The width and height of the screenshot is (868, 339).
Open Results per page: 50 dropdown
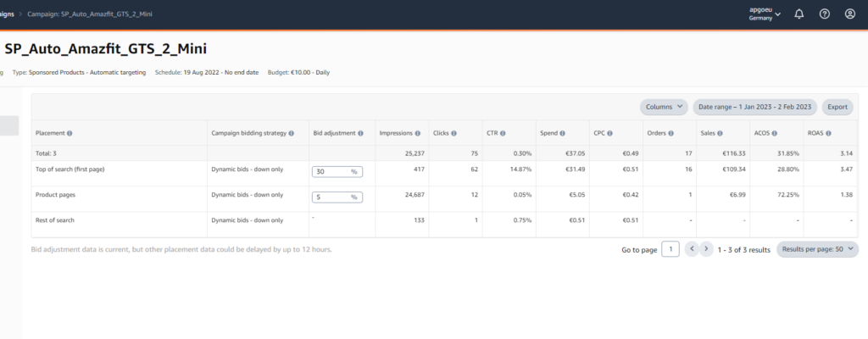click(x=818, y=249)
